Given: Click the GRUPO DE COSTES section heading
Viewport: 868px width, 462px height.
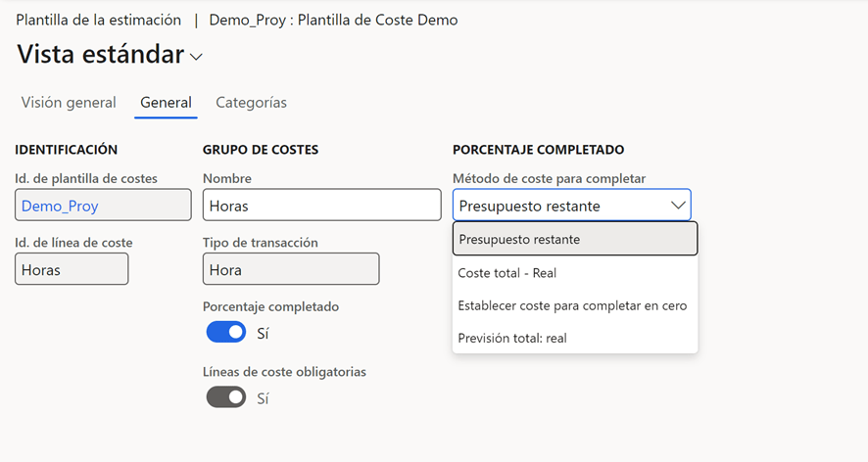Looking at the screenshot, I should pos(261,150).
